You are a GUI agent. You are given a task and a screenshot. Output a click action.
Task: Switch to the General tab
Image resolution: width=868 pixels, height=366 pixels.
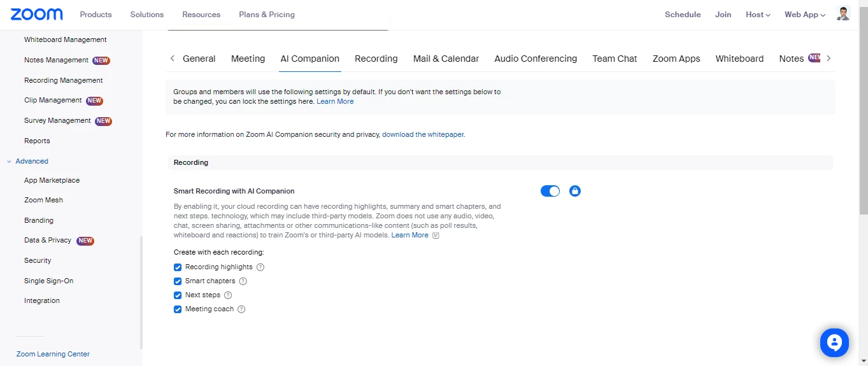[199, 59]
